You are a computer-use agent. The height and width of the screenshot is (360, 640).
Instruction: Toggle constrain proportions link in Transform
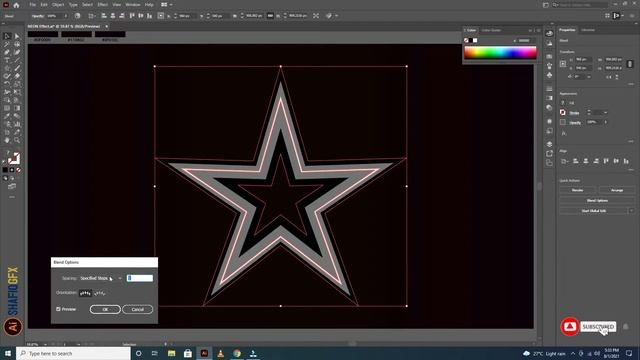[x=630, y=64]
